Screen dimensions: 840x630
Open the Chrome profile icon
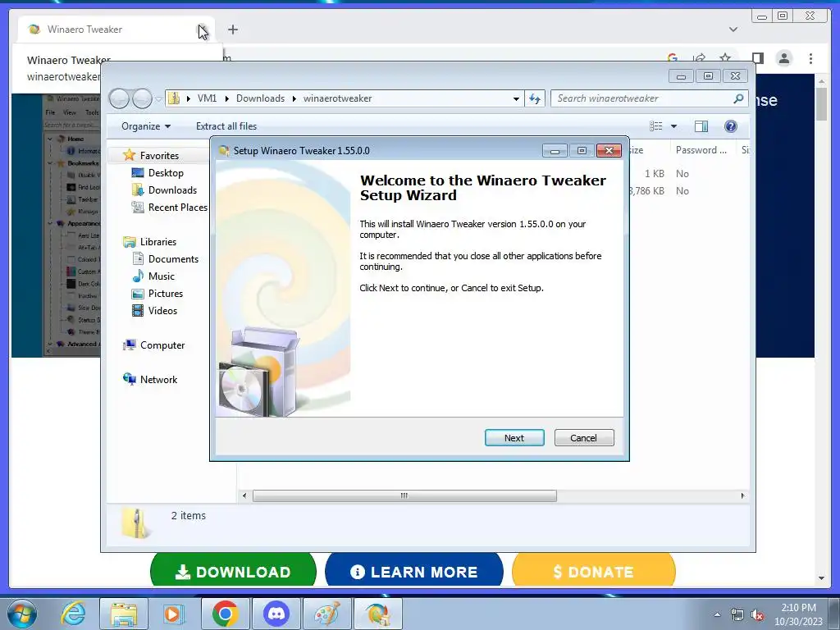(x=784, y=58)
